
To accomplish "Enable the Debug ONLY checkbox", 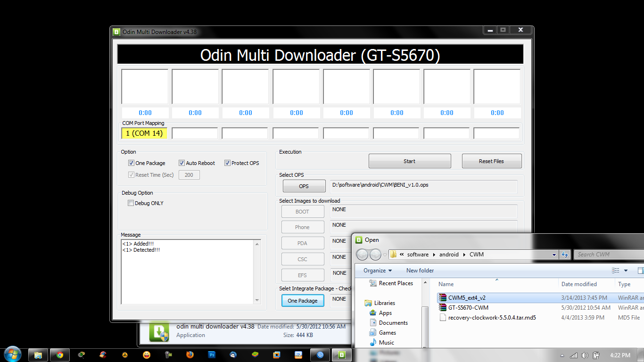I will pyautogui.click(x=131, y=203).
